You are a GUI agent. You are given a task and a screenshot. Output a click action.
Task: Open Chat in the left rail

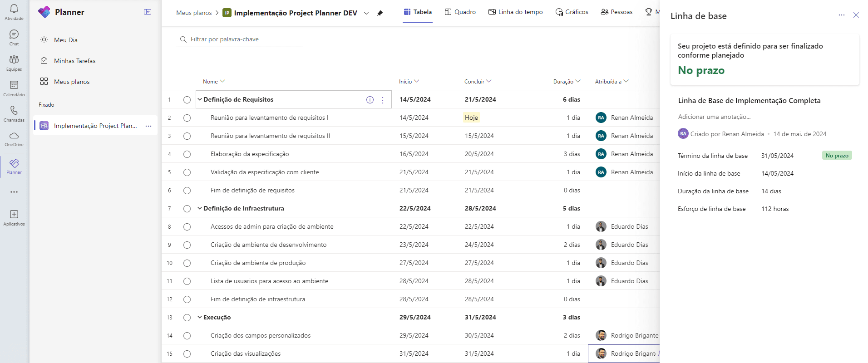coord(14,35)
